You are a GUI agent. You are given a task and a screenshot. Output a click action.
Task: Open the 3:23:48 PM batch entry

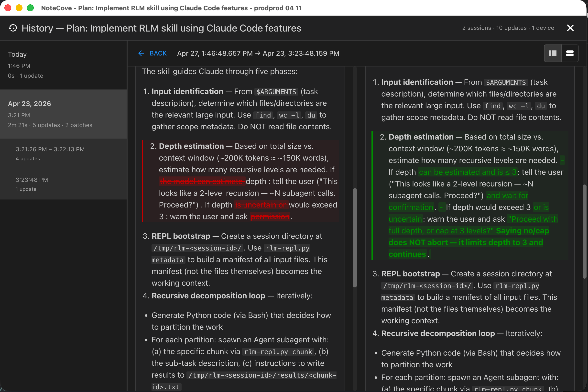click(x=64, y=184)
